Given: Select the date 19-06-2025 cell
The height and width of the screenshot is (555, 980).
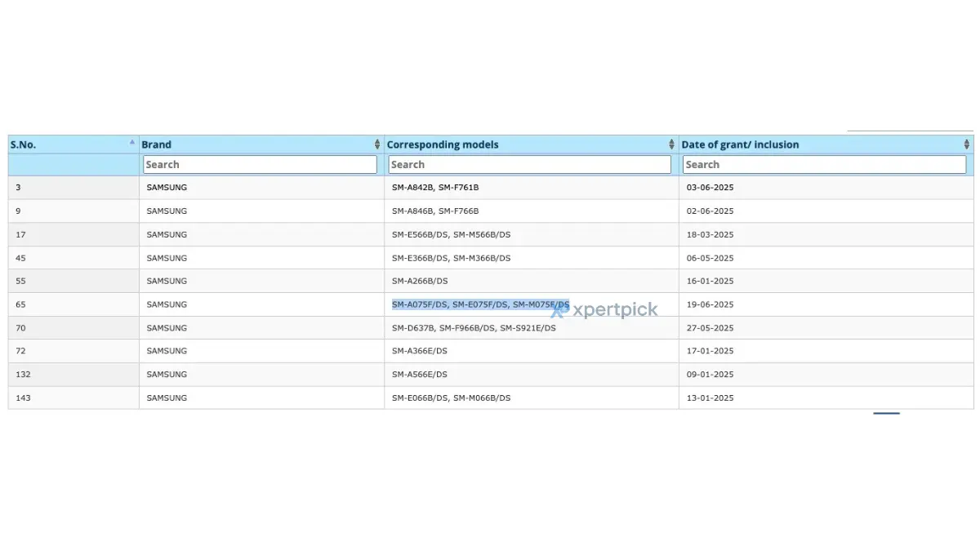Looking at the screenshot, I should click(710, 304).
